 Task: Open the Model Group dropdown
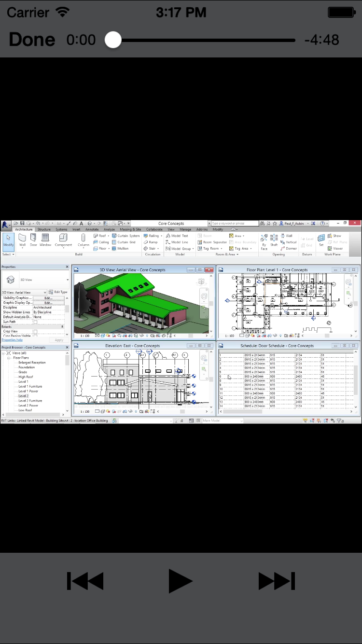click(x=180, y=249)
